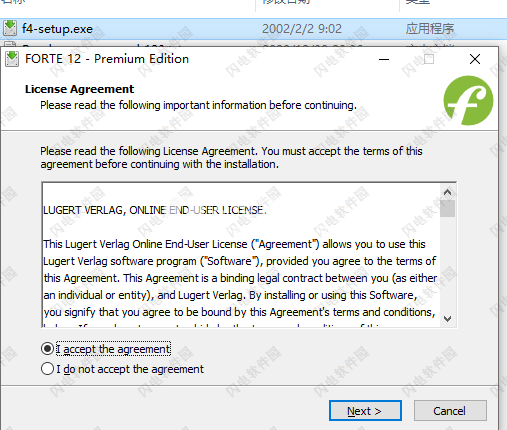The image size is (507, 430).
Task: Click the empty license scrollbar track
Action: click(x=447, y=264)
